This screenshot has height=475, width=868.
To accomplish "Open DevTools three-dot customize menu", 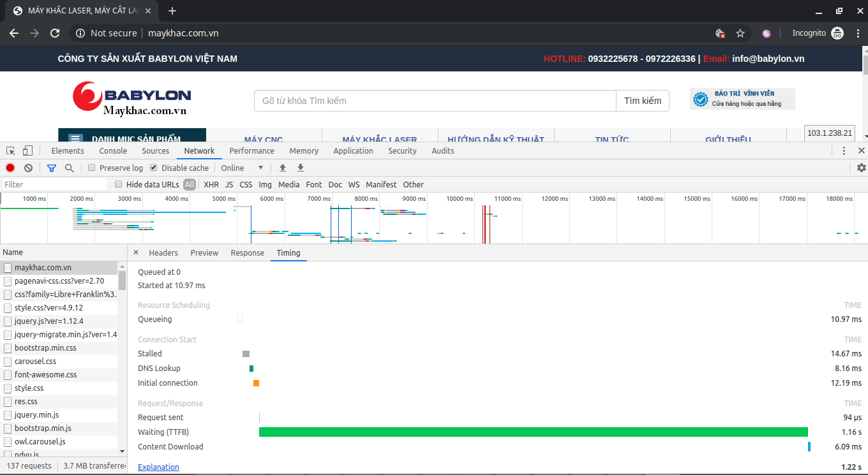I will (844, 151).
